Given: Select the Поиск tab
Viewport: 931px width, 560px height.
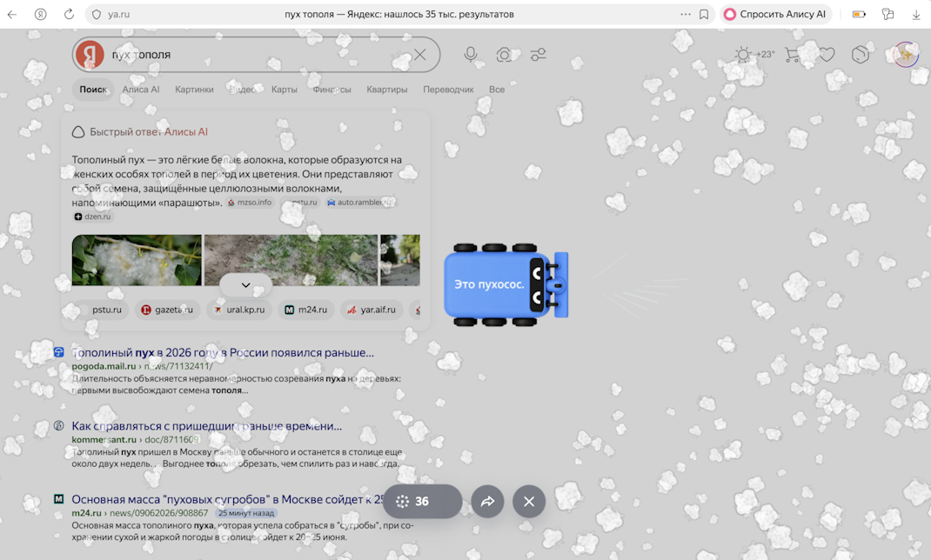Looking at the screenshot, I should coord(93,90).
